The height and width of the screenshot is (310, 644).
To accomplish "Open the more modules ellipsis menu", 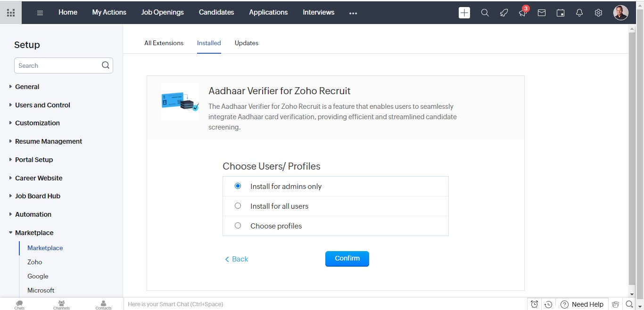I will [x=353, y=13].
